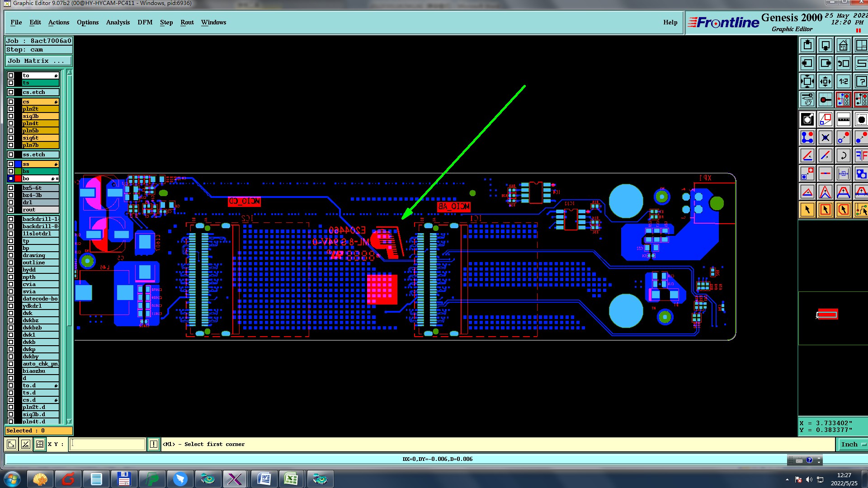Image resolution: width=868 pixels, height=488 pixels.
Task: Open the DFM menu
Action: click(145, 22)
